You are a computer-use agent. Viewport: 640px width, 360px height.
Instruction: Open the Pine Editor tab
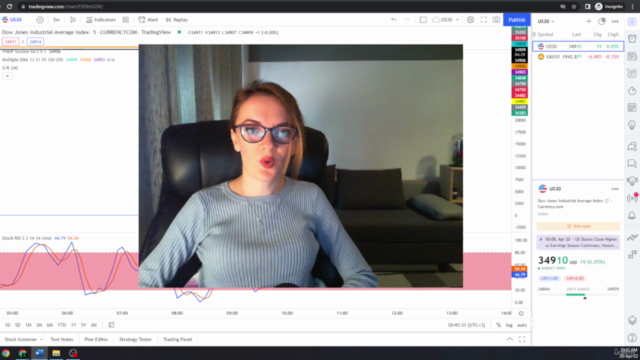coord(96,339)
